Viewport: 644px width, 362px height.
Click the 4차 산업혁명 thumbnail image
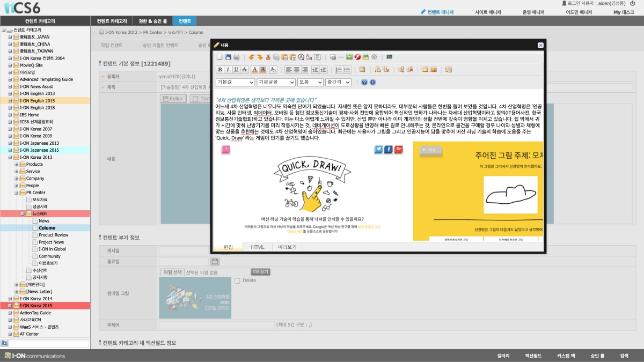(195, 298)
